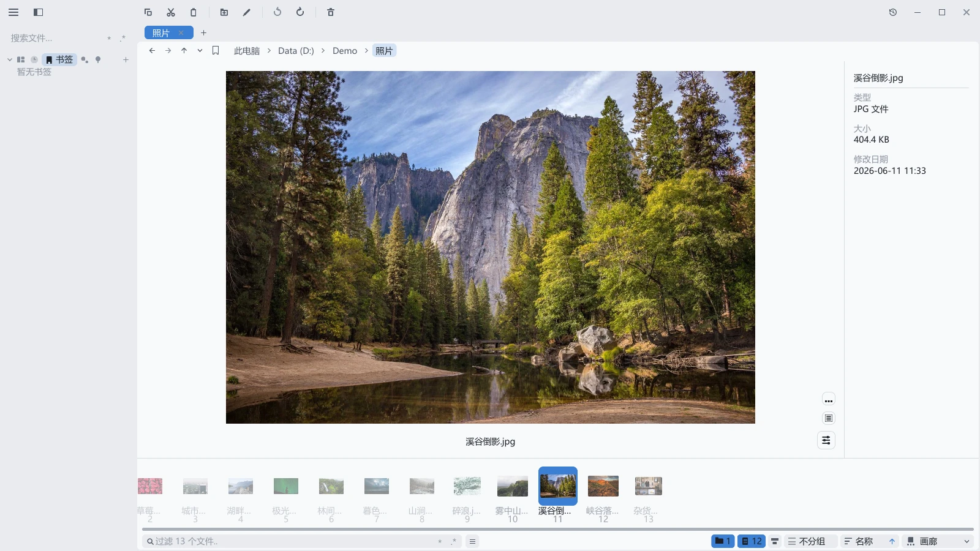Toggle the details panel list icon
Image resolution: width=980 pixels, height=551 pixels.
pyautogui.click(x=829, y=418)
